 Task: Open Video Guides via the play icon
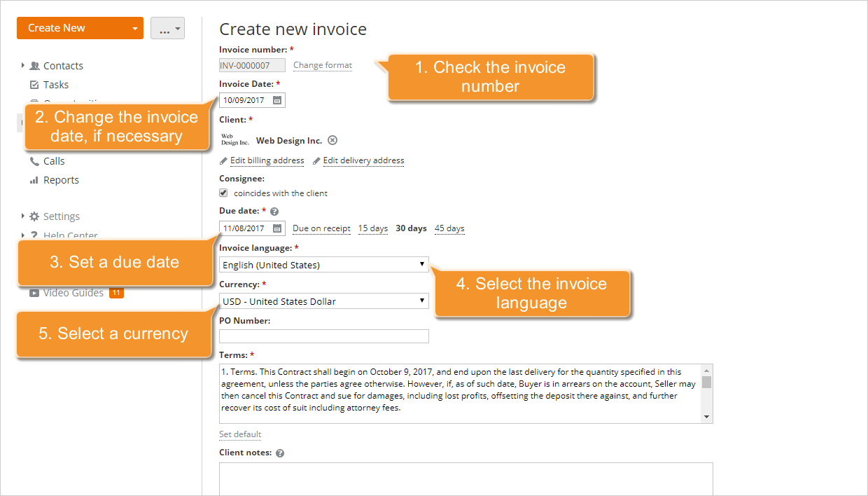pyautogui.click(x=34, y=292)
